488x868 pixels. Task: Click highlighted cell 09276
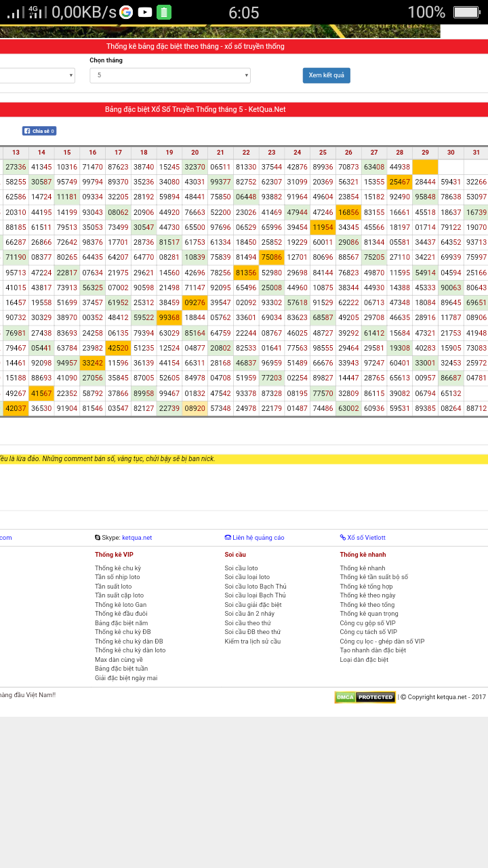(195, 302)
